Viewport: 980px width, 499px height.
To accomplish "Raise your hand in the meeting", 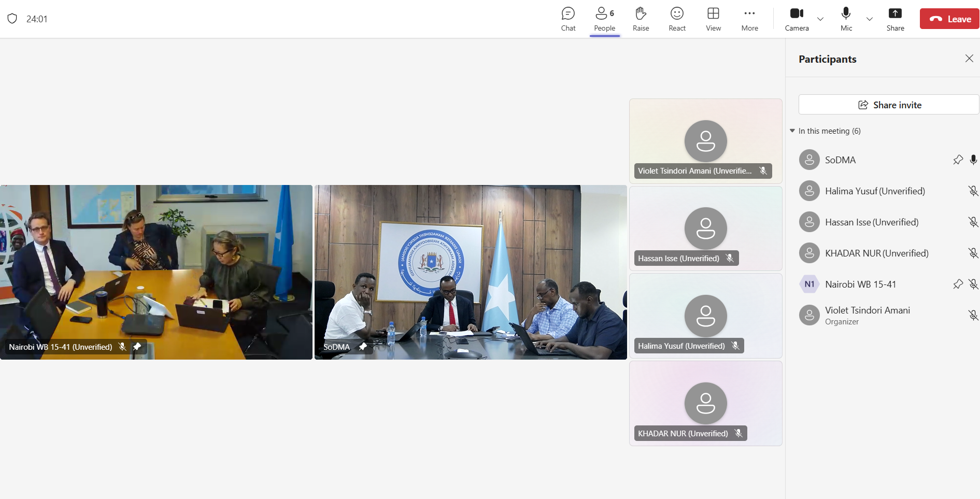I will 641,19.
